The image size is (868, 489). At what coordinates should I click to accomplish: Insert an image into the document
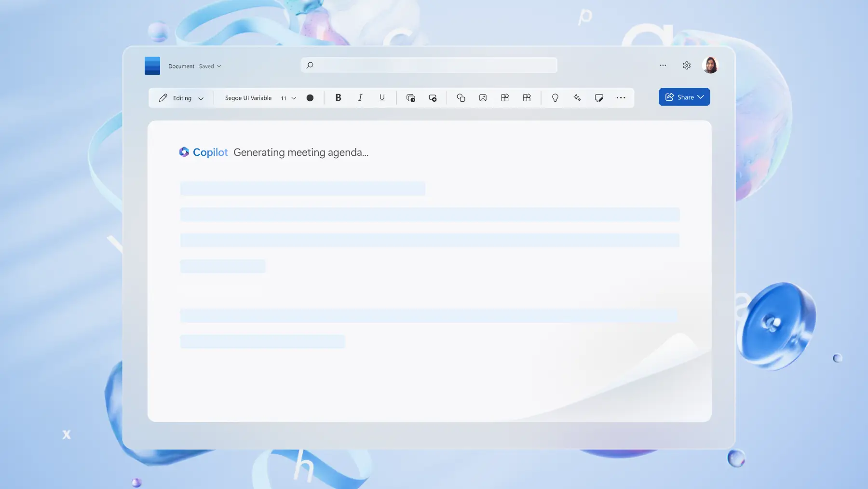(483, 97)
